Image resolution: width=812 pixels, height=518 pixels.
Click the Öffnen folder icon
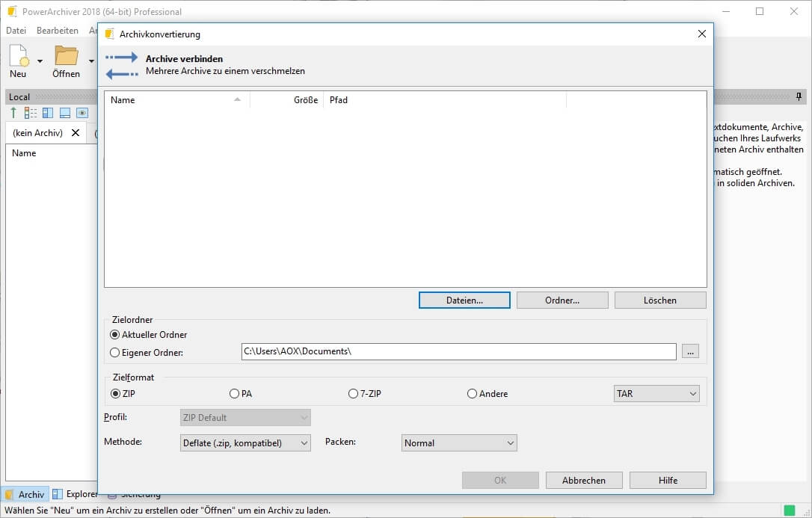point(66,57)
